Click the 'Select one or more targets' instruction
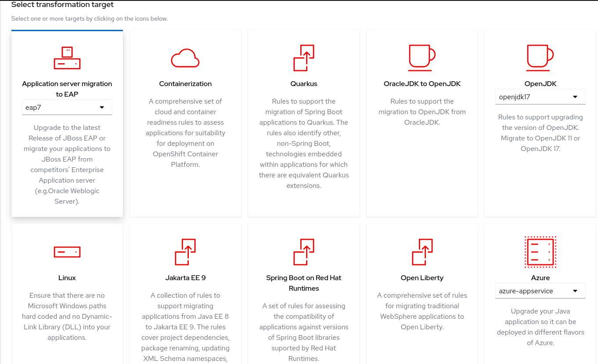This screenshot has height=364, width=598. 90,19
